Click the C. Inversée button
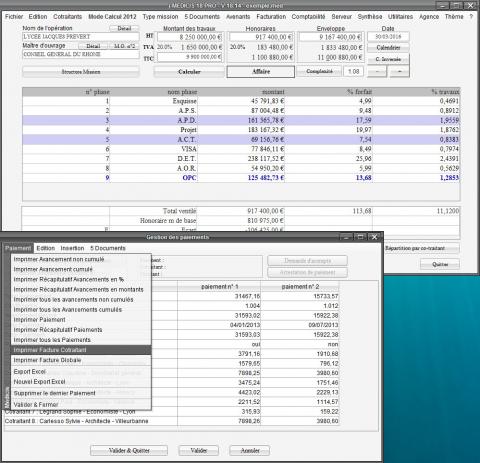This screenshot has width=480, height=463. point(388,59)
